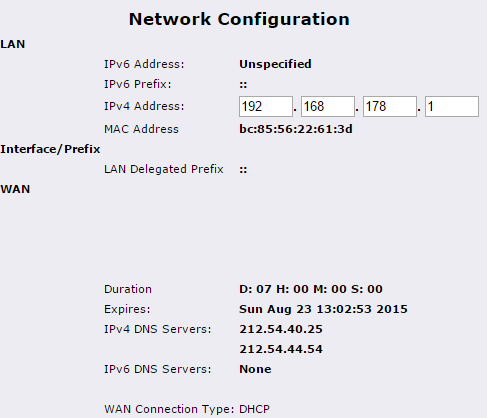Click the last IPv4 octet field containing 1

pyautogui.click(x=452, y=107)
